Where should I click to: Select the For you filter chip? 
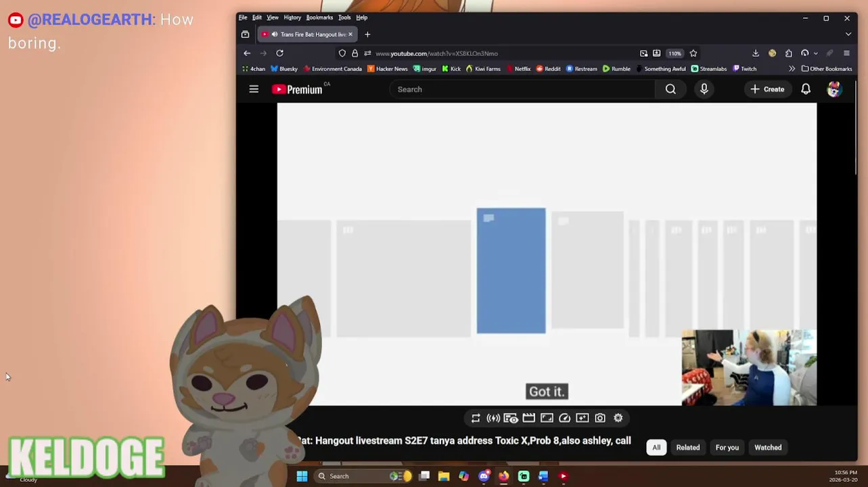[727, 448]
